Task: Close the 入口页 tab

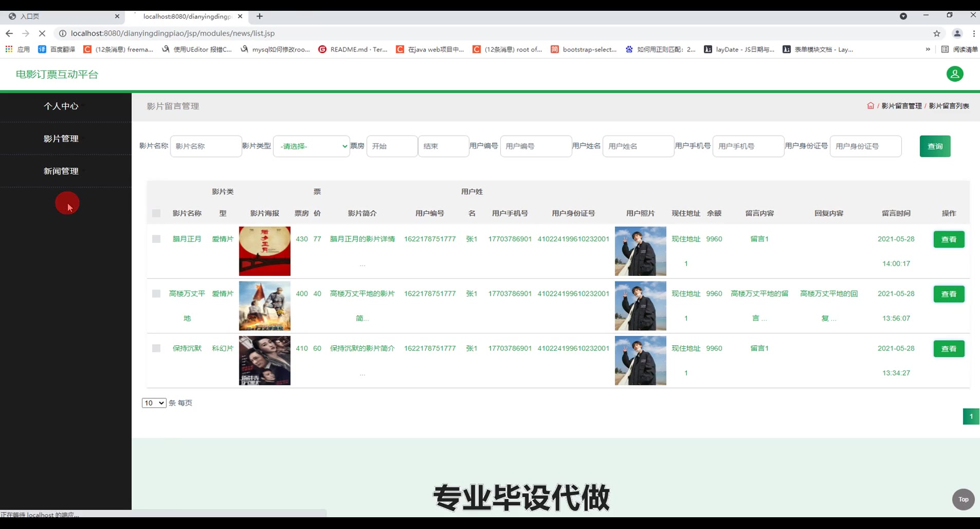Action: [117, 16]
